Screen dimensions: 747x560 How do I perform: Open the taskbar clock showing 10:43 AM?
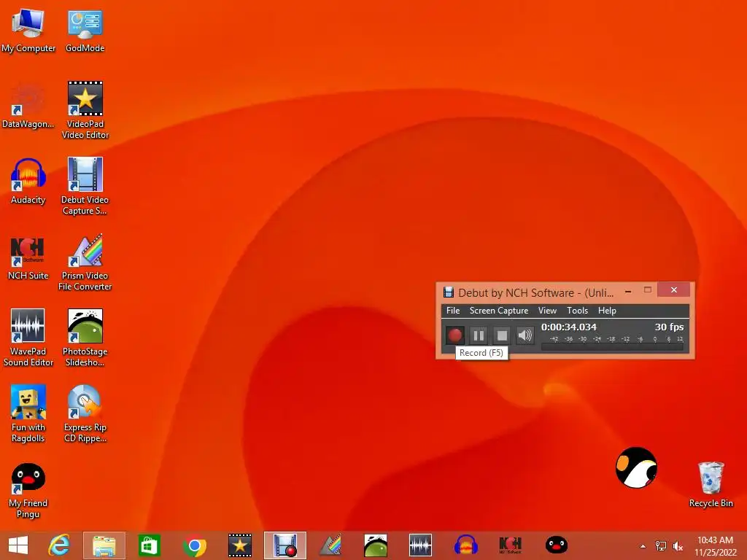point(715,546)
